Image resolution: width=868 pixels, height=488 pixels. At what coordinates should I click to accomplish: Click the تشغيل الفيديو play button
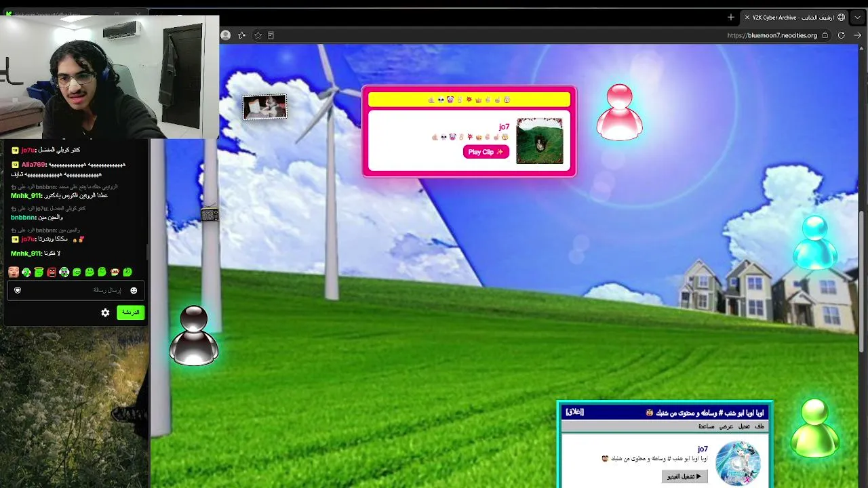pyautogui.click(x=684, y=476)
